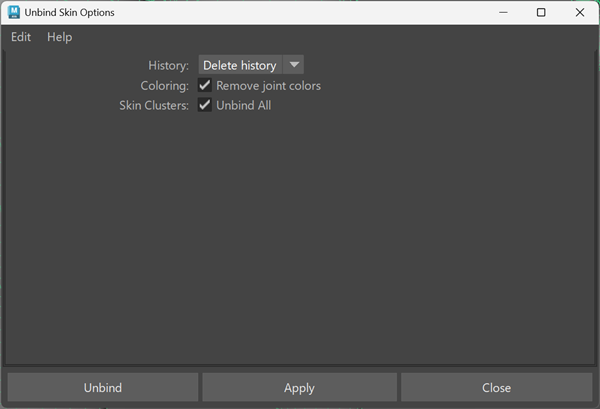Click the History dropdown arrow
Viewport: 600px width, 409px height.
click(x=294, y=65)
